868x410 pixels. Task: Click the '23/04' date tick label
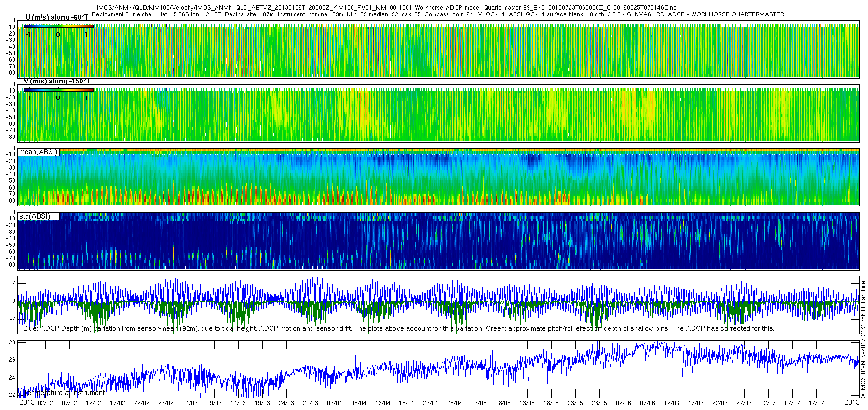[x=431, y=403]
